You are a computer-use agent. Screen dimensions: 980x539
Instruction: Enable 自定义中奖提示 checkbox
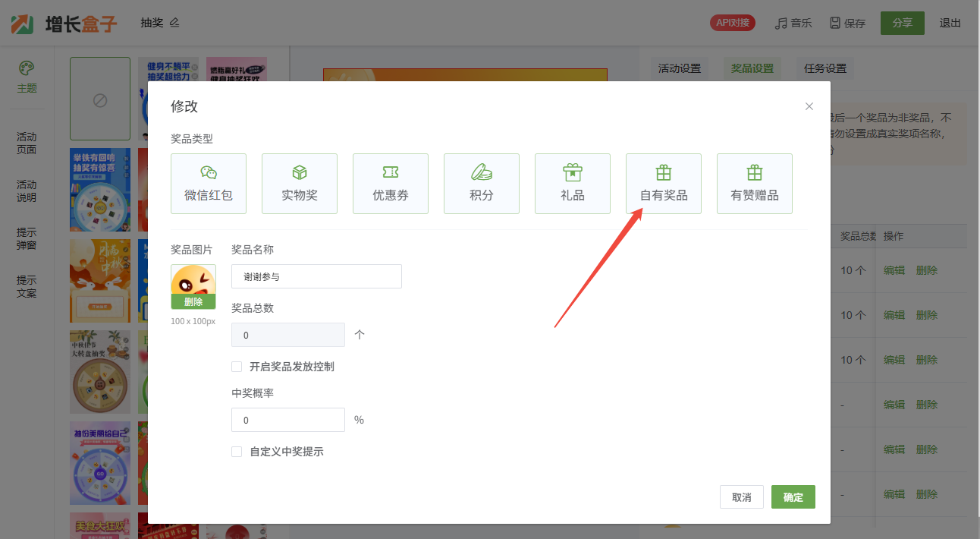pos(237,452)
